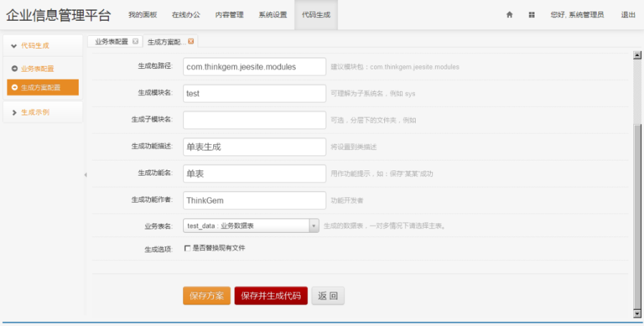Switch to the 业务表配置 tab

pos(112,42)
